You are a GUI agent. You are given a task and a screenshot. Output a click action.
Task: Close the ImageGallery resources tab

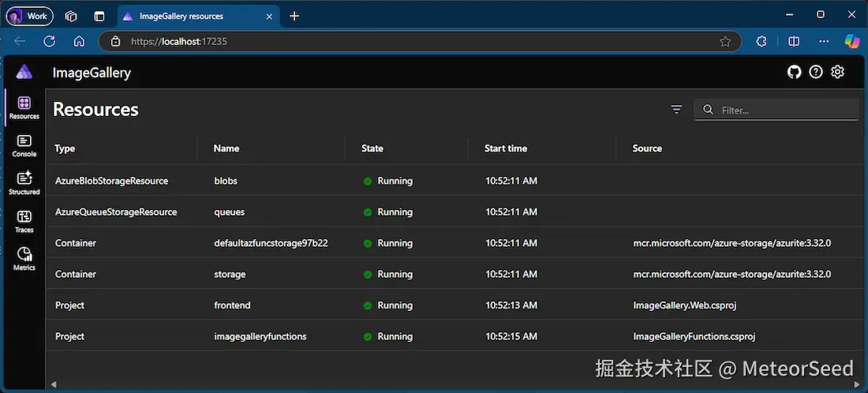click(269, 16)
